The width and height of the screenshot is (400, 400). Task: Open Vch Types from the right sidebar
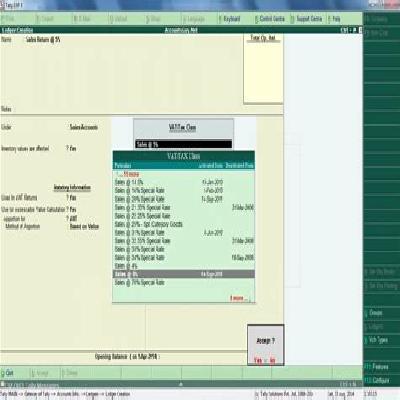pos(377,340)
